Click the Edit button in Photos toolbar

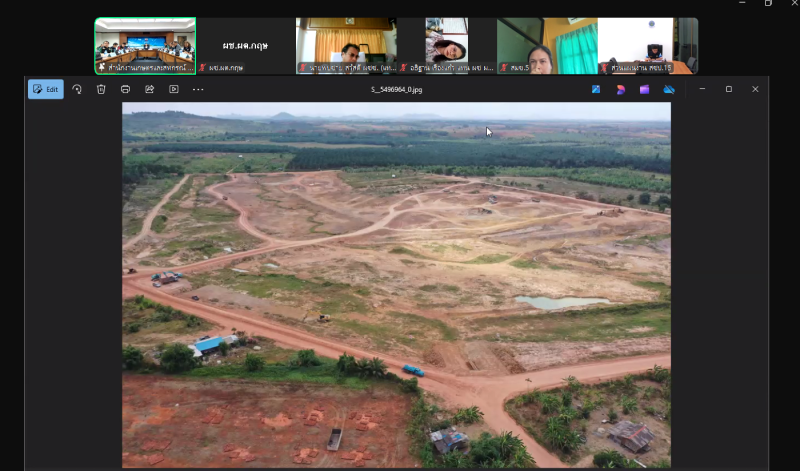[45, 89]
